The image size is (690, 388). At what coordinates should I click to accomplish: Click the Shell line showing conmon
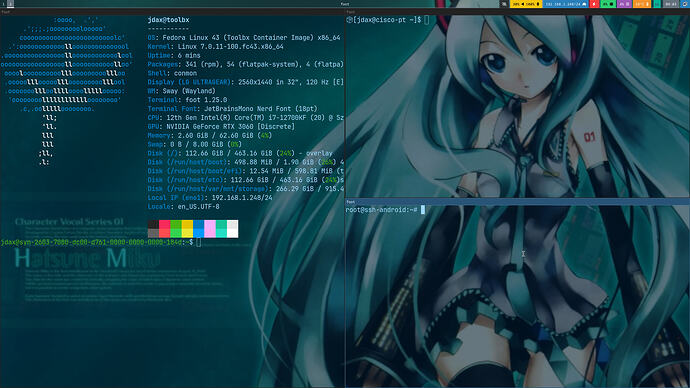tap(172, 73)
